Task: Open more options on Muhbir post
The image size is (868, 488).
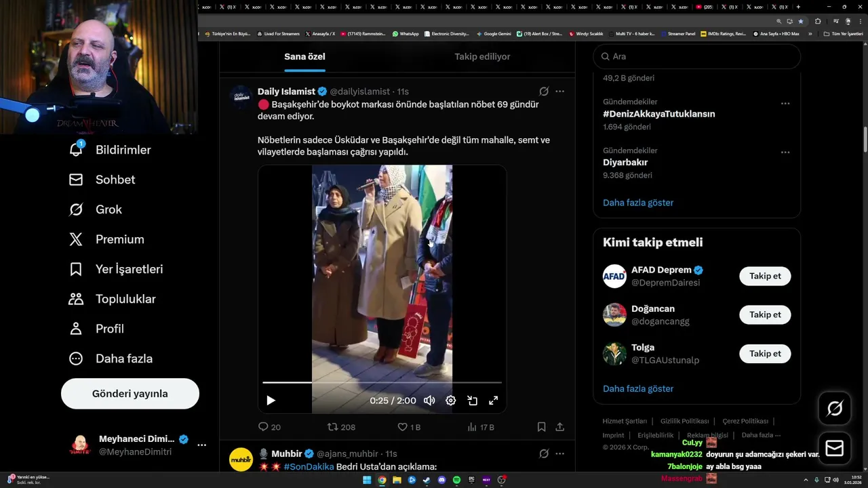Action: tap(559, 453)
